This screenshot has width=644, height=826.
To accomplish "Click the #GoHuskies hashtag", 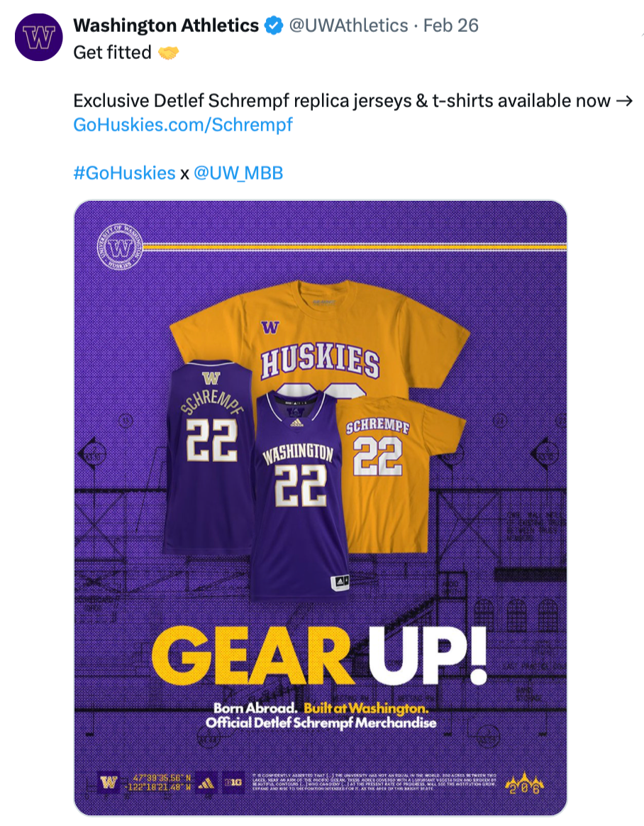I will (124, 173).
